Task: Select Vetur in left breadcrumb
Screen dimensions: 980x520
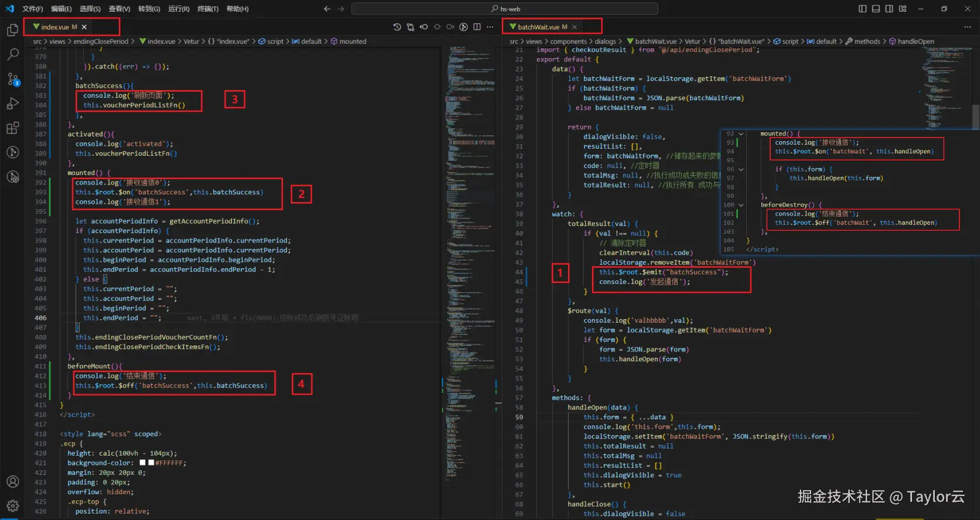Action: (191, 42)
